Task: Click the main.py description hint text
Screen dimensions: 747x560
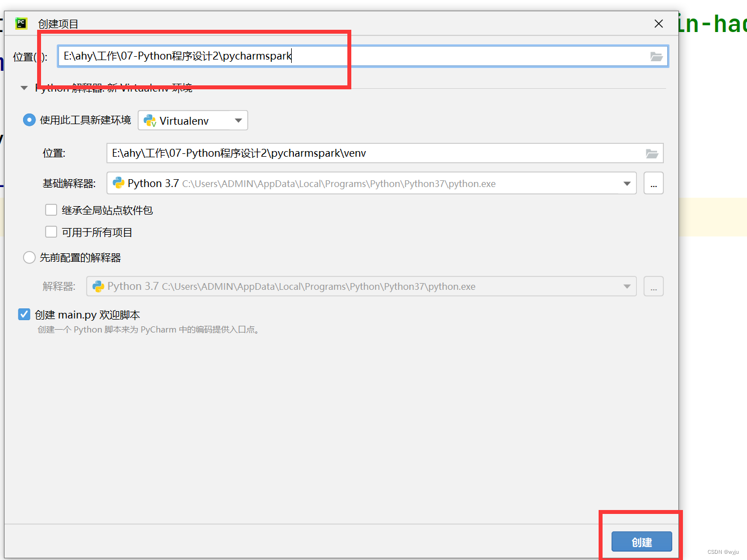Action: (149, 330)
